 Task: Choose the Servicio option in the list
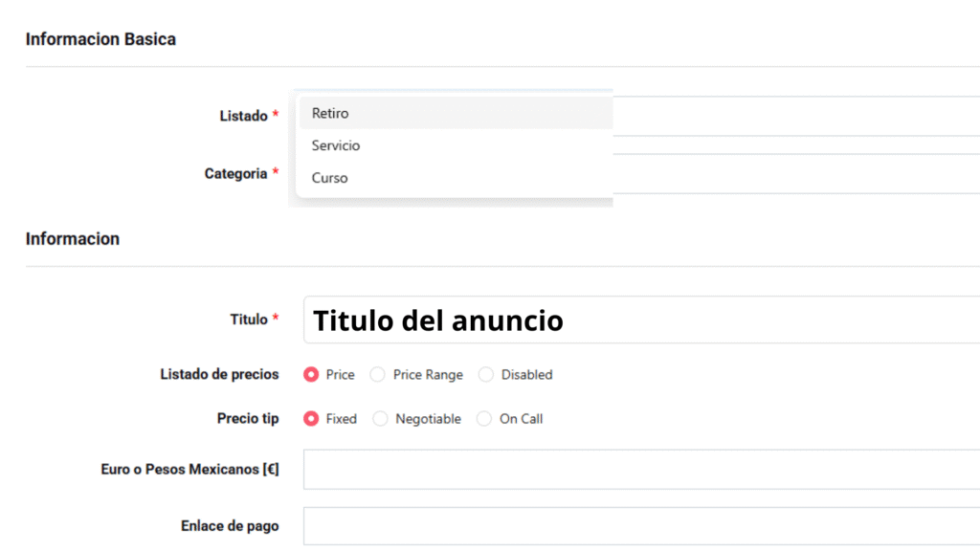[x=336, y=145]
